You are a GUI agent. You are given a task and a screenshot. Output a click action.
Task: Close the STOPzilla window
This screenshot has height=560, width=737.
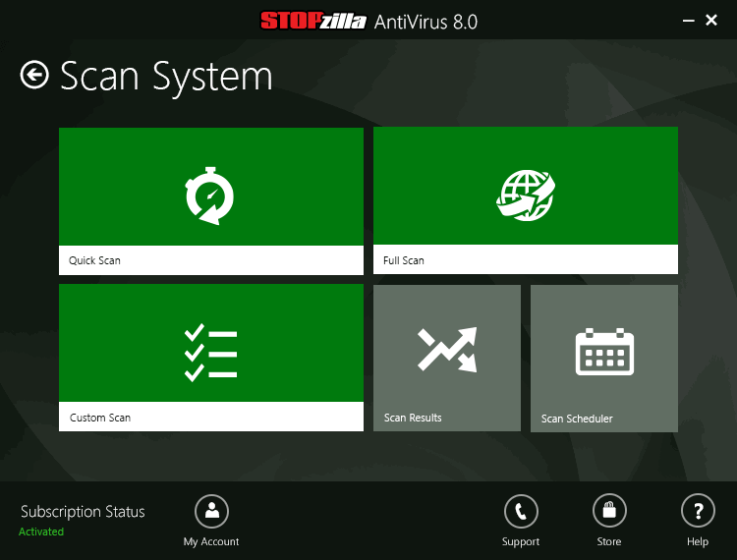coord(711,21)
